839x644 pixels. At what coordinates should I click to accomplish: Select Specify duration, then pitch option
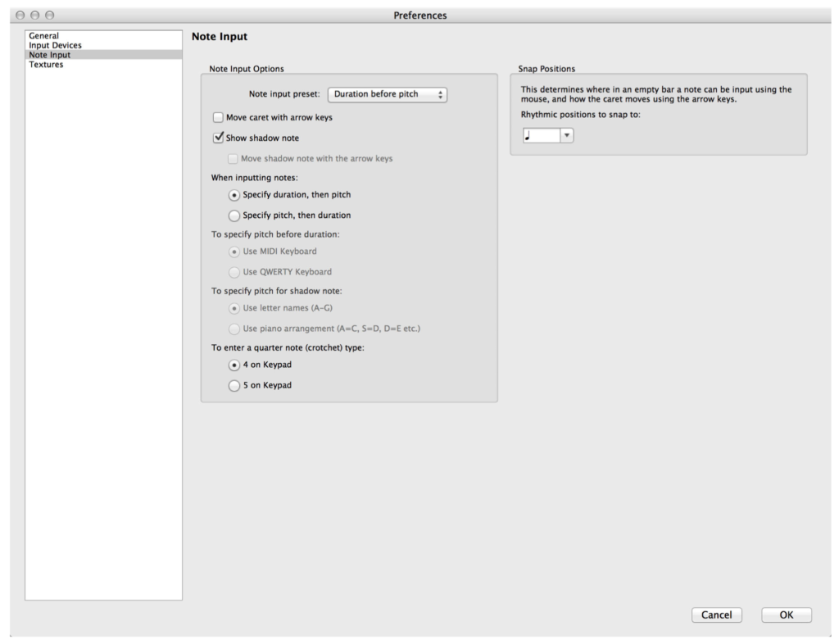[234, 195]
